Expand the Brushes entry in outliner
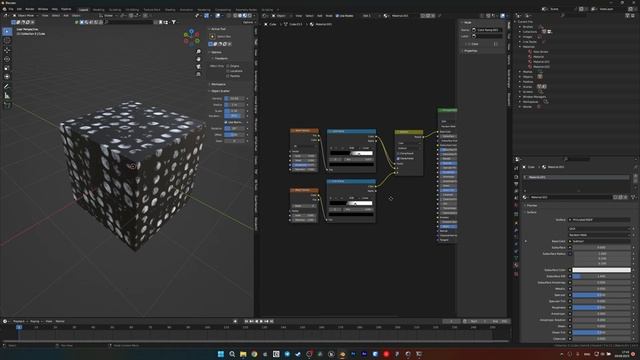Viewport: 640px width, 360px height. coord(520,27)
